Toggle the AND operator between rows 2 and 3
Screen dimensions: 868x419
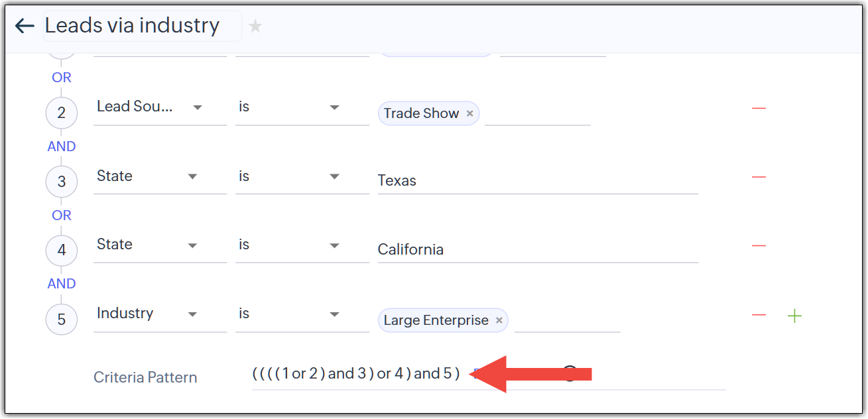62,147
